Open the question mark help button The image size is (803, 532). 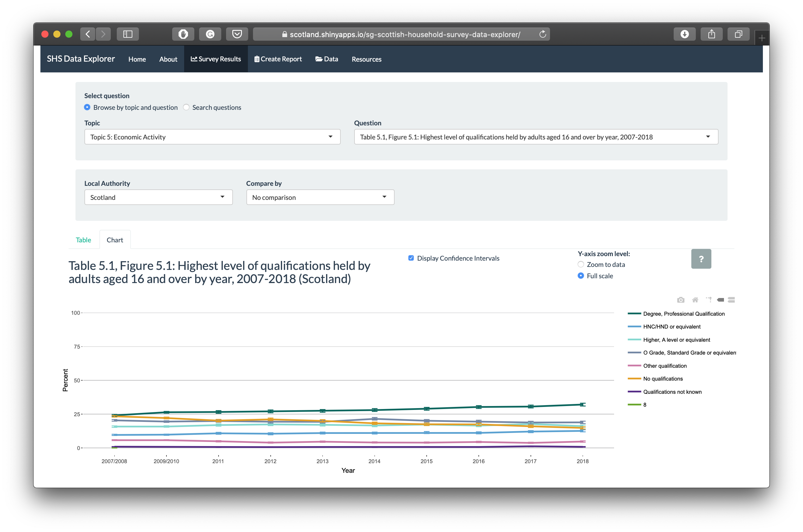(701, 259)
